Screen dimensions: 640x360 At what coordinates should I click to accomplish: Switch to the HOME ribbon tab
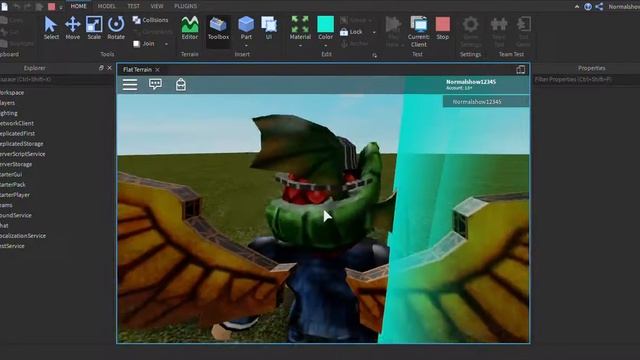coord(78,6)
